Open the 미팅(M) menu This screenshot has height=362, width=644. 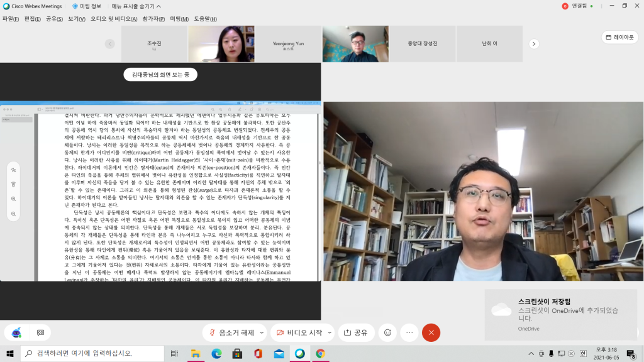point(179,19)
